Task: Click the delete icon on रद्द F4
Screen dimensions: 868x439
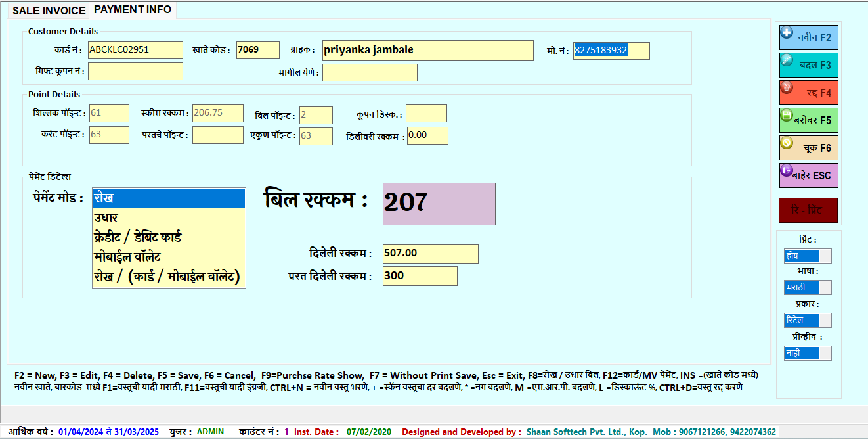Action: tap(786, 87)
